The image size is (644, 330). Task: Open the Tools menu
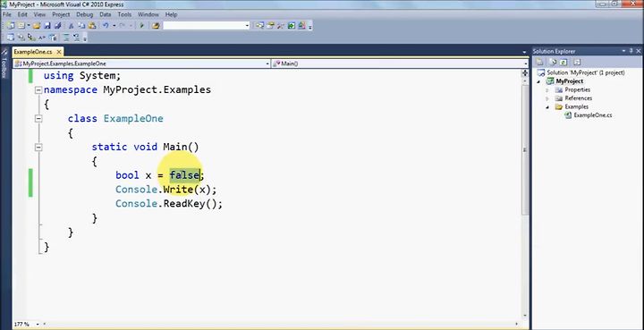(124, 14)
